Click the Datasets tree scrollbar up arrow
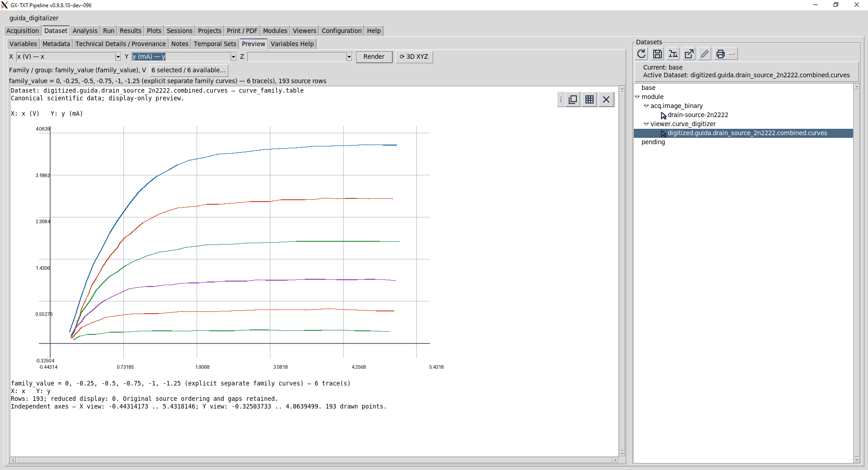Screen dimensions: 868x470 [857, 87]
